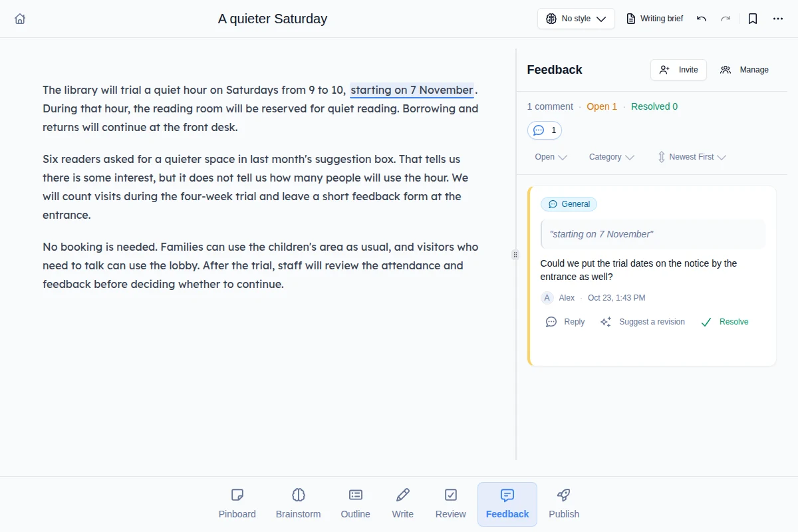Change the Newest First sort order
Viewport: 798px width, 532px height.
[x=692, y=157]
